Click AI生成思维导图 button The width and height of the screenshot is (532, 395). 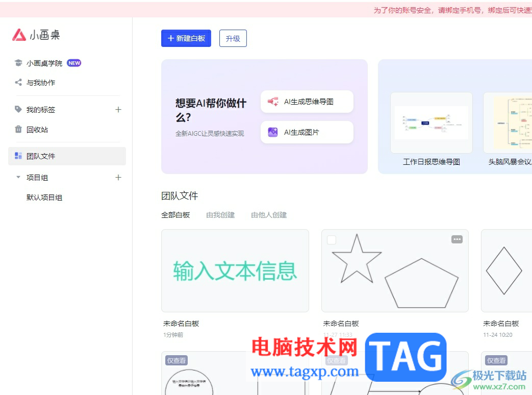(307, 102)
